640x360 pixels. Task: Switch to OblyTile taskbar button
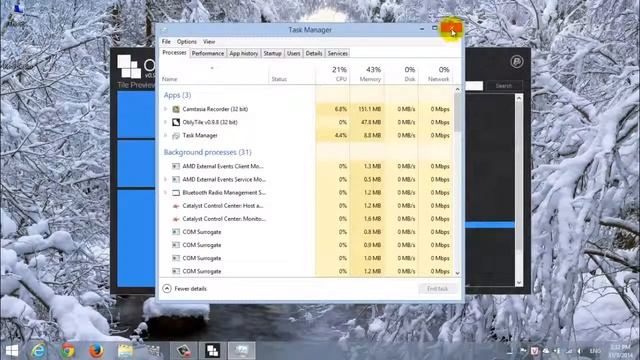[213, 351]
